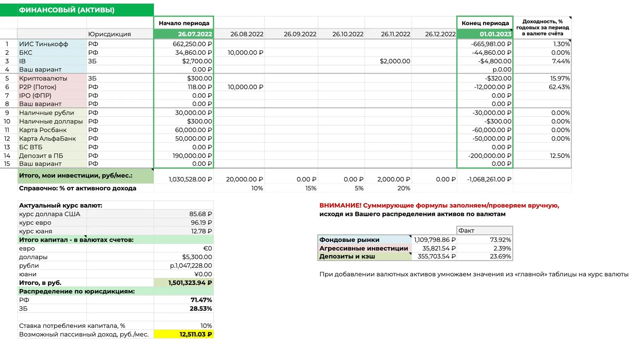Click the ЗБ share "28.53%"
Viewport: 644px width, 347px height.
[x=184, y=308]
